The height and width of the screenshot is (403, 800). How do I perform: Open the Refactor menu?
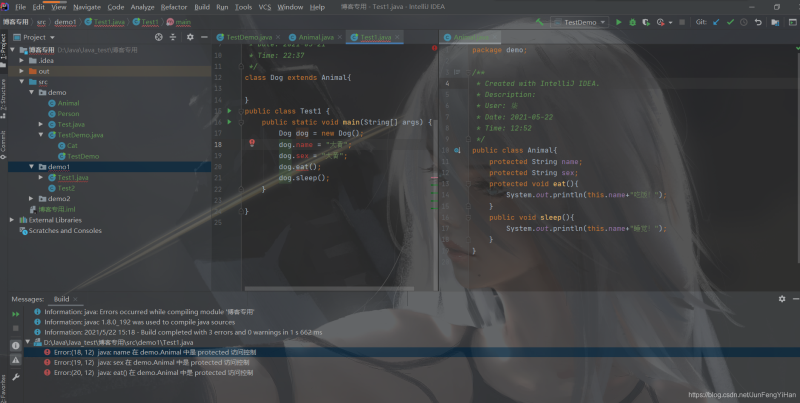[x=173, y=7]
